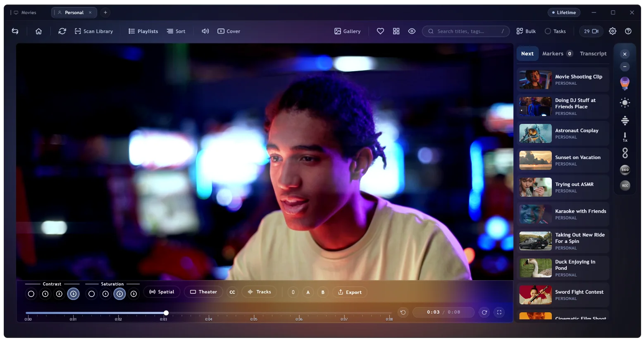Enter fullscreen mode

pos(499,312)
